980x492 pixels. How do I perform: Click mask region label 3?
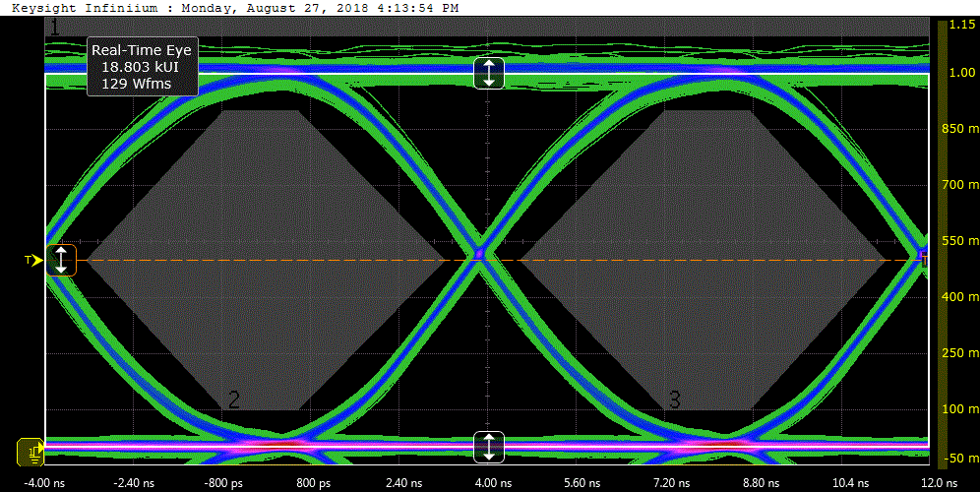(675, 400)
